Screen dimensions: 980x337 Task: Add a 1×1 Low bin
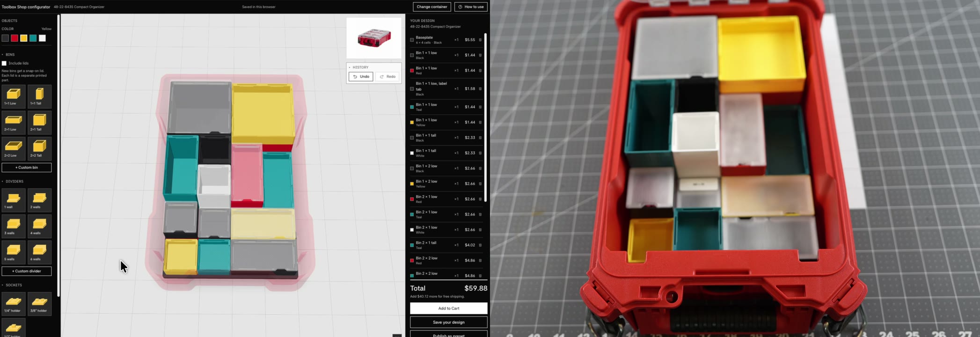click(x=14, y=97)
